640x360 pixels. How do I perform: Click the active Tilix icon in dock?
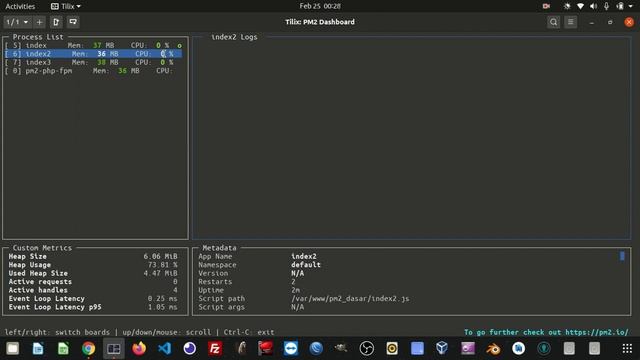pos(114,349)
